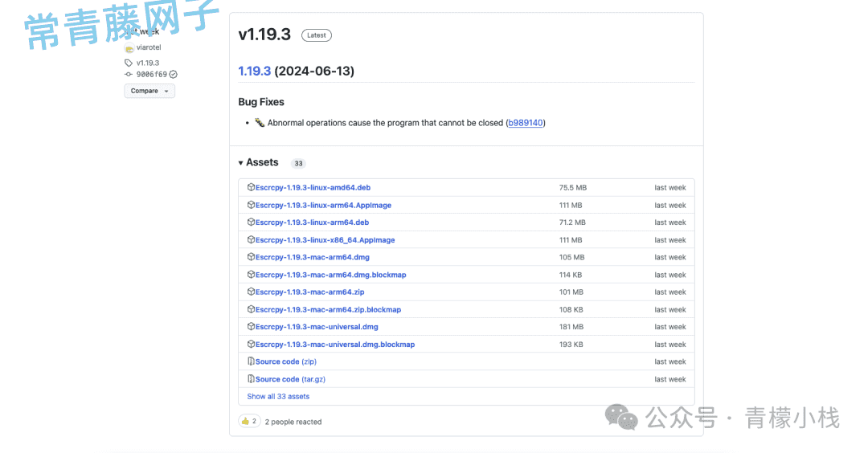Screen dimensions: 868x453
Task: Click Show all 33 assets
Action: tap(278, 397)
